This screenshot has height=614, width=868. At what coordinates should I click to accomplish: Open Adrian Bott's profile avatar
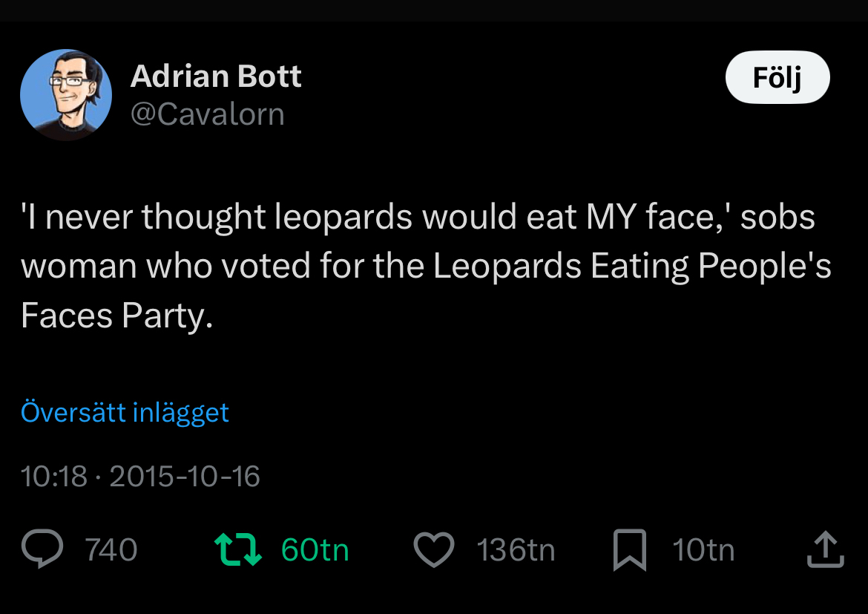tap(66, 95)
